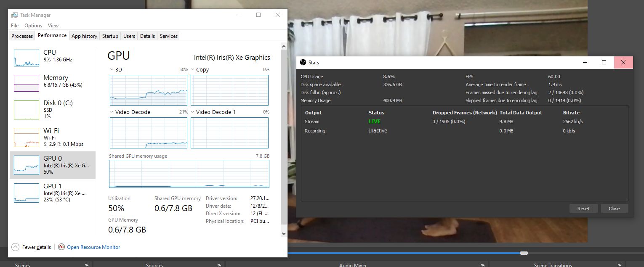Click the Intel(R) Iris(R) Xe Graphics heading
Viewport: 644px width, 267px height.
pos(232,58)
